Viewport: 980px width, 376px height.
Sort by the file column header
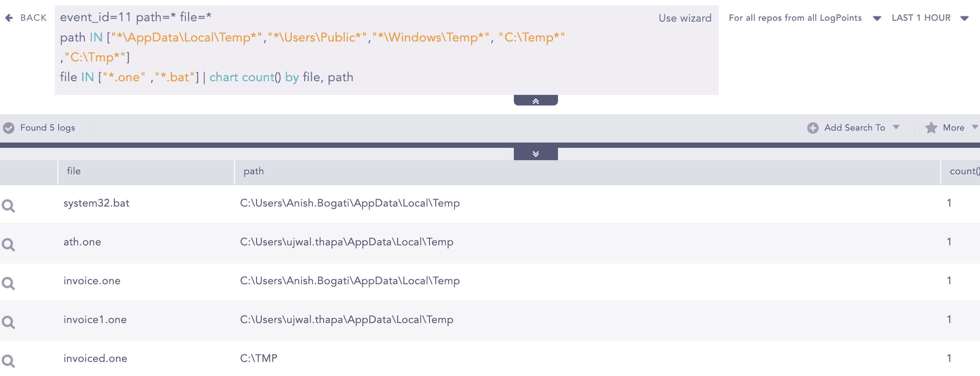(x=74, y=171)
